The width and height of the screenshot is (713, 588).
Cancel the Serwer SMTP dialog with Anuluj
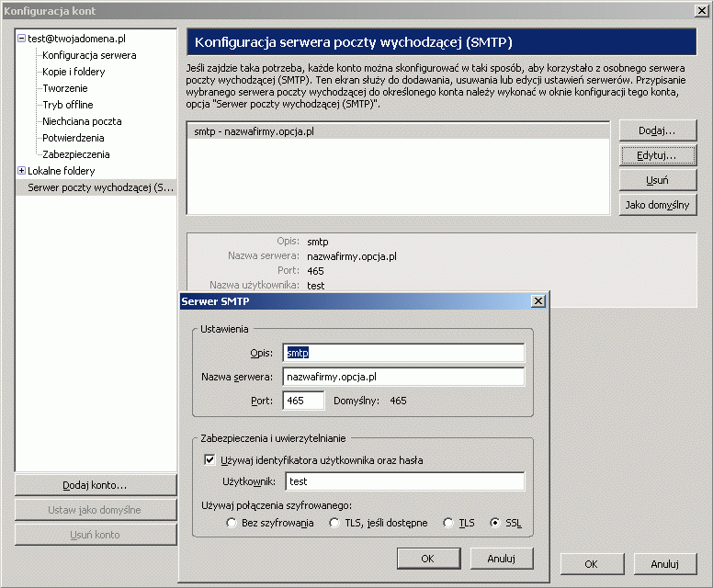501,559
